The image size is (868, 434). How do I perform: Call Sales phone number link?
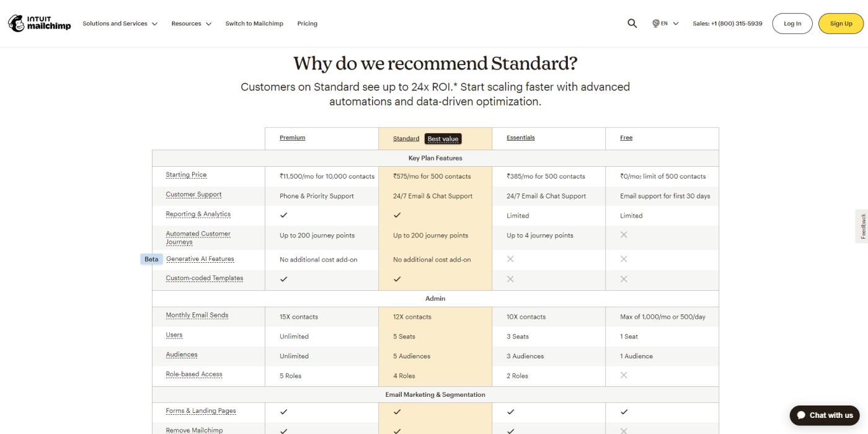pos(727,24)
